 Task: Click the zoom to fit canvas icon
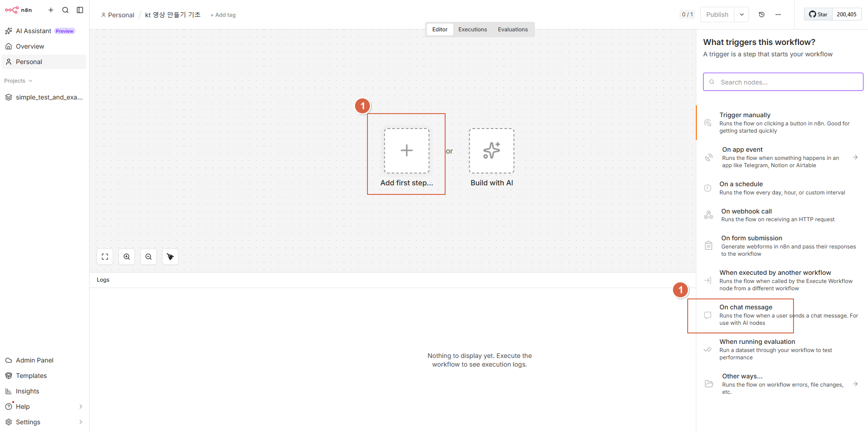point(105,257)
